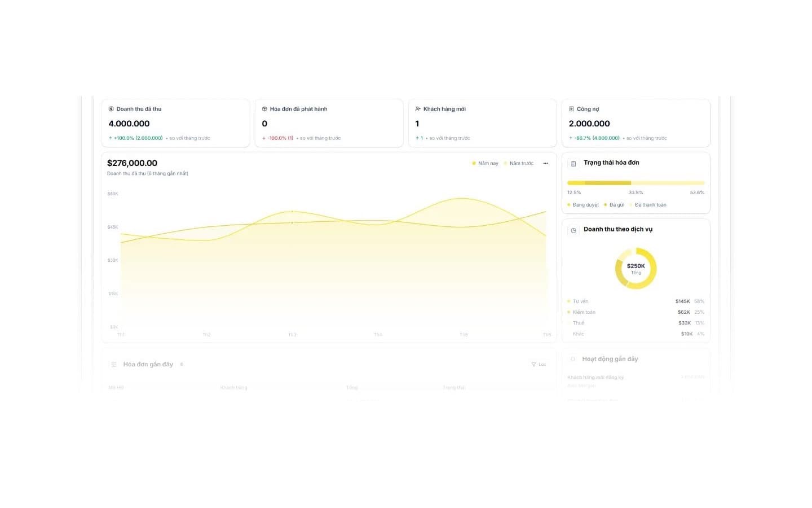Image resolution: width=812 pixels, height=508 pixels.
Task: Click the 2.000.000 Công nợ value
Action: [x=589, y=124]
